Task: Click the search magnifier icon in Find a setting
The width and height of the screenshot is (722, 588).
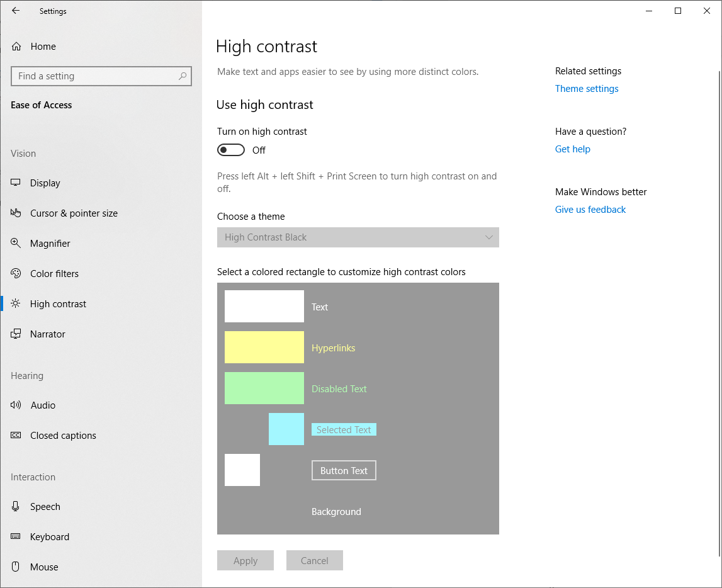Action: click(183, 76)
